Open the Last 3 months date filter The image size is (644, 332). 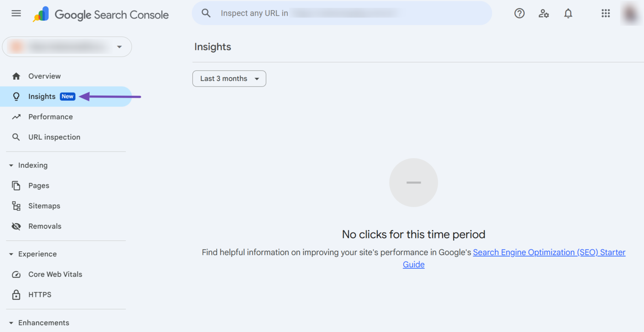(229, 79)
